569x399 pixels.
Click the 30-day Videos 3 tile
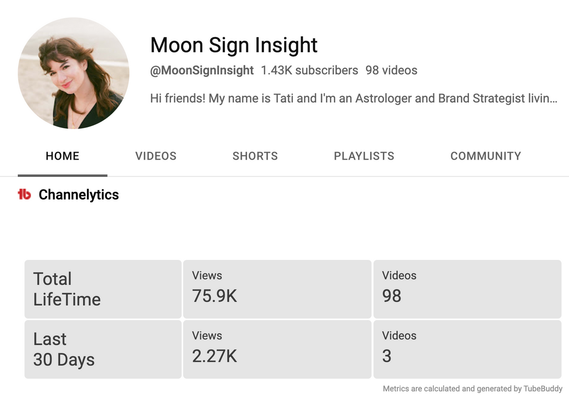tap(467, 349)
